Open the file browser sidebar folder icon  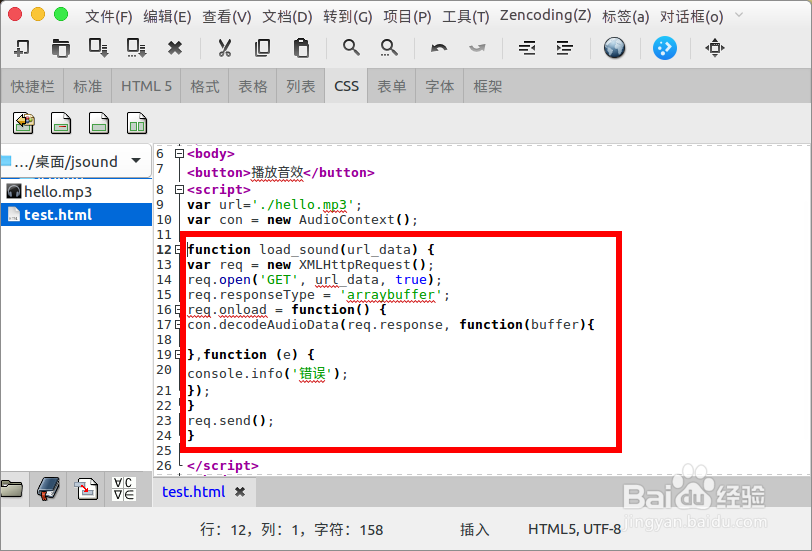coord(12,488)
